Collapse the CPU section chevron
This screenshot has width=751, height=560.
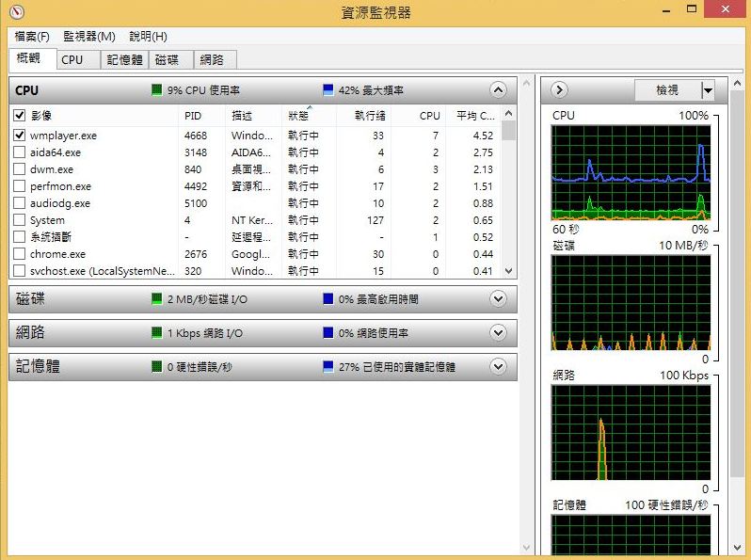tap(498, 90)
